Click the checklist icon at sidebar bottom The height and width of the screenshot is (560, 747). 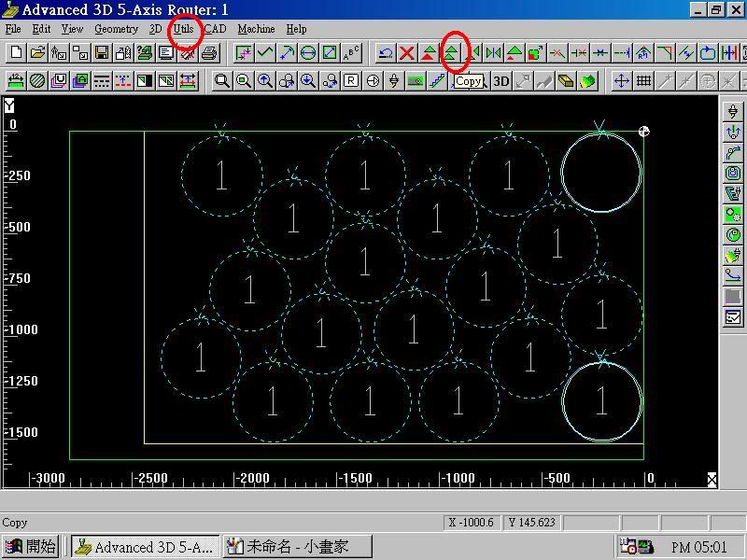coord(733,316)
